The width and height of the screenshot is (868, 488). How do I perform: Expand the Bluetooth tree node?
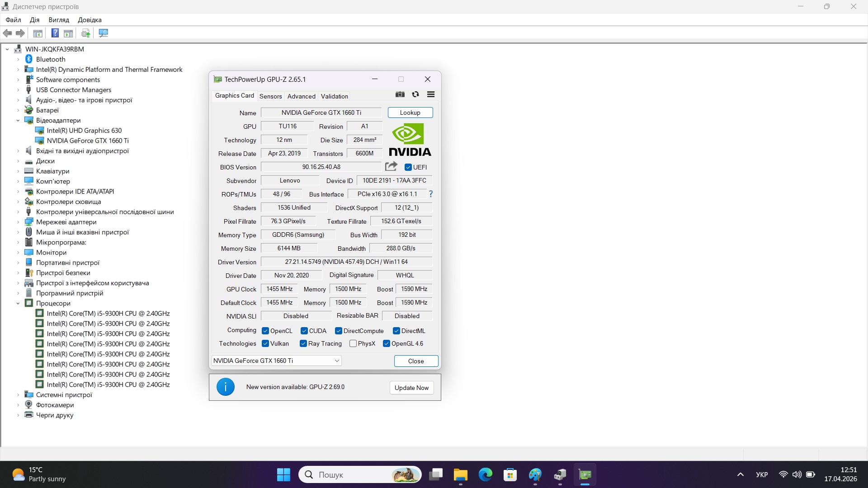click(18, 59)
